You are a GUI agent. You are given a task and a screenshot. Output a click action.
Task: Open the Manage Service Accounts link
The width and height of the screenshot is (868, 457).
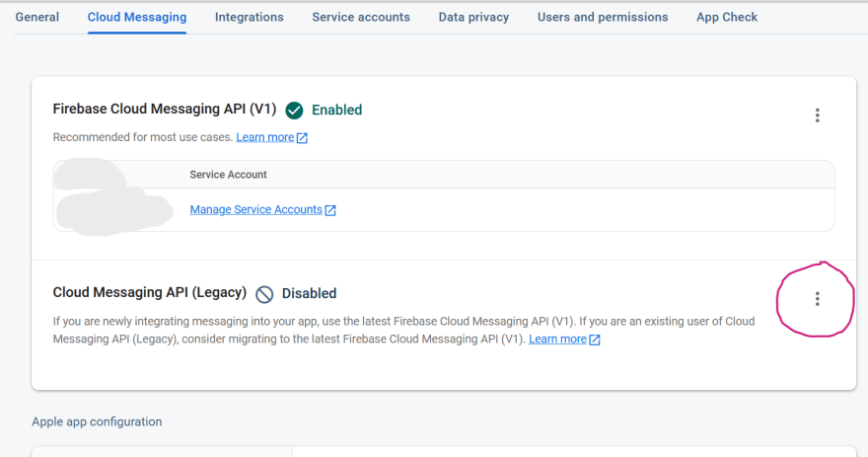[256, 210]
